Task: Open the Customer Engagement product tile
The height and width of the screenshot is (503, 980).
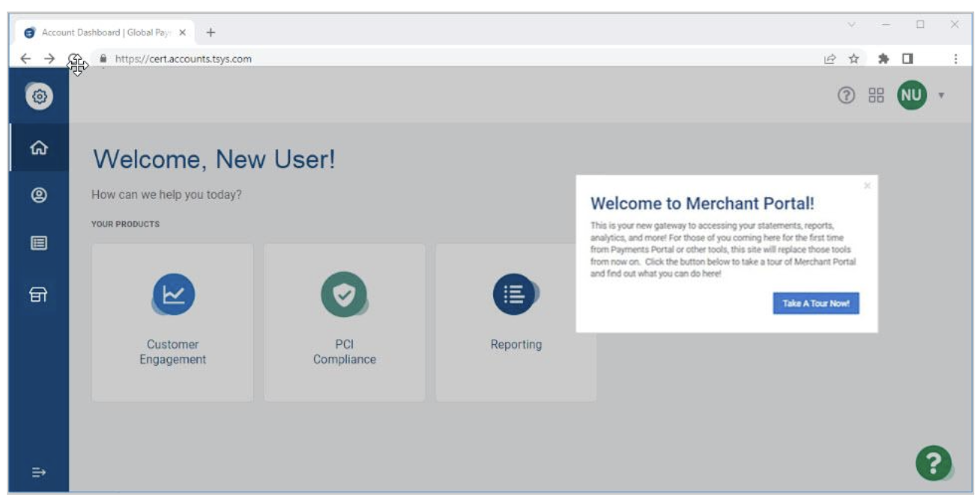Action: [172, 322]
